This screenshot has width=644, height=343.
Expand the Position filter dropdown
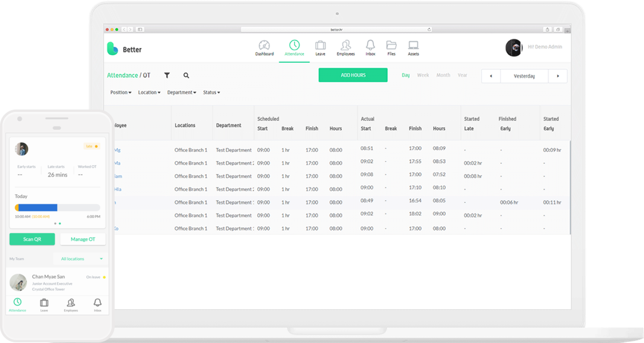click(121, 92)
